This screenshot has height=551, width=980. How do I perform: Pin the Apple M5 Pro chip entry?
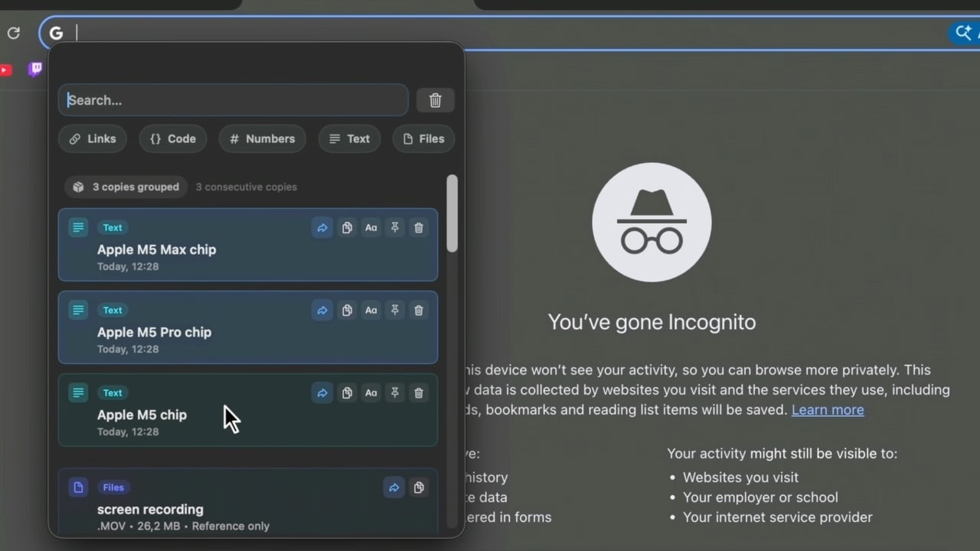(395, 311)
